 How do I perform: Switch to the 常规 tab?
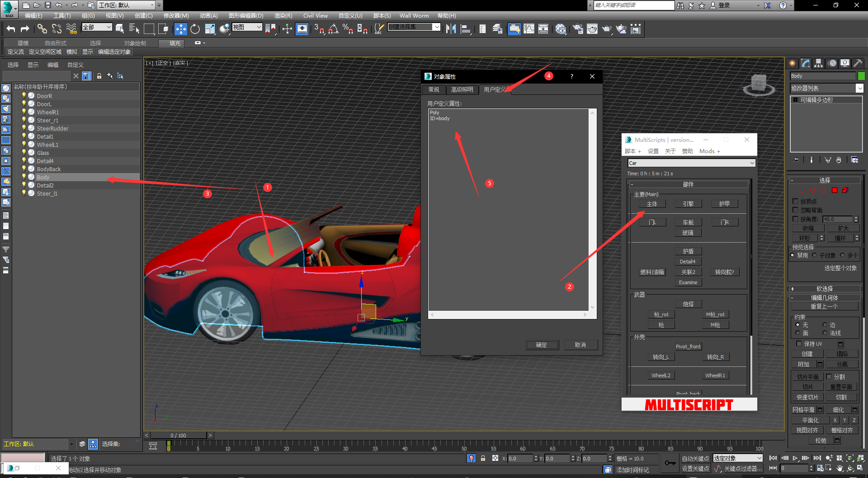[434, 89]
